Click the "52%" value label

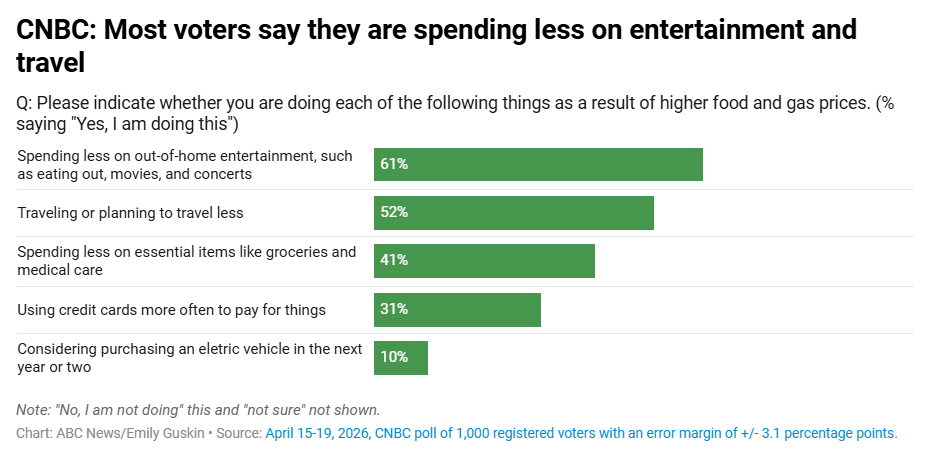[x=394, y=213]
